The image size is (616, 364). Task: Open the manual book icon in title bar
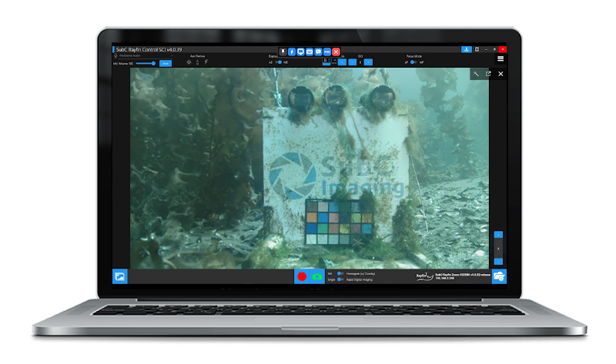(x=477, y=49)
